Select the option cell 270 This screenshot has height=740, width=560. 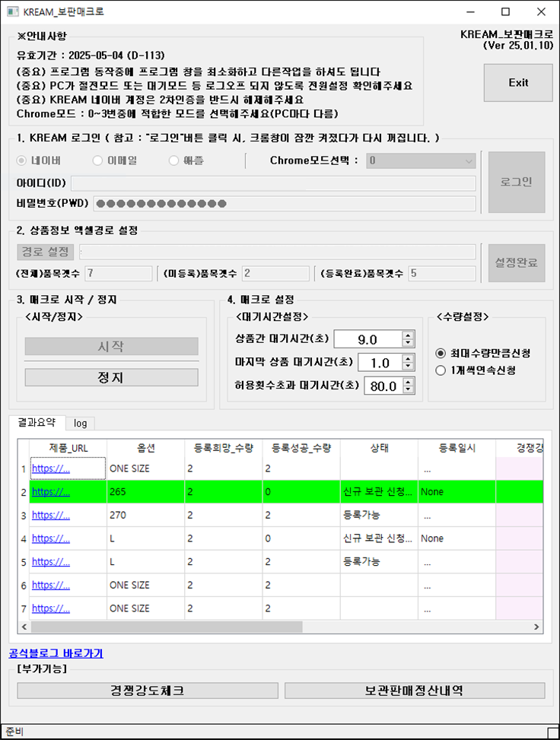tap(146, 516)
